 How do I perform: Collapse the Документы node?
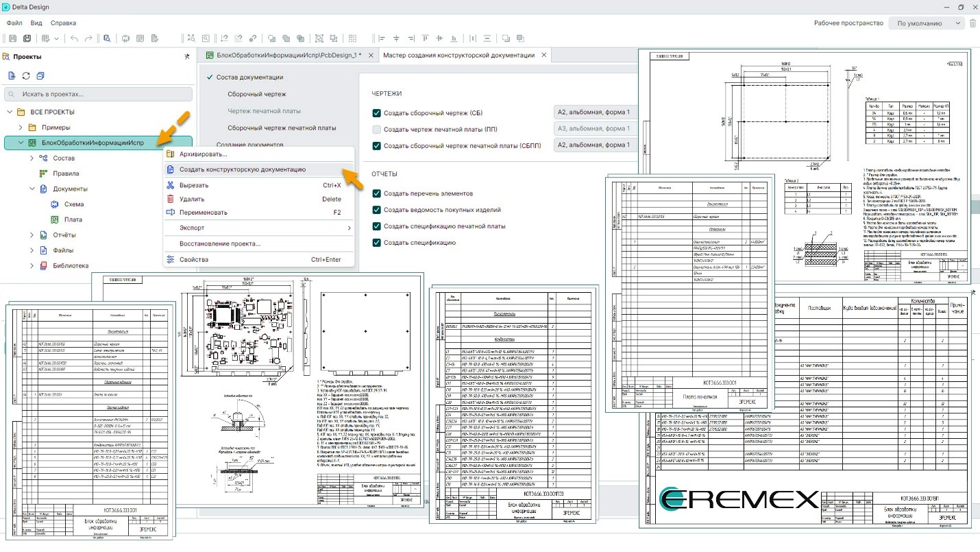tap(32, 189)
